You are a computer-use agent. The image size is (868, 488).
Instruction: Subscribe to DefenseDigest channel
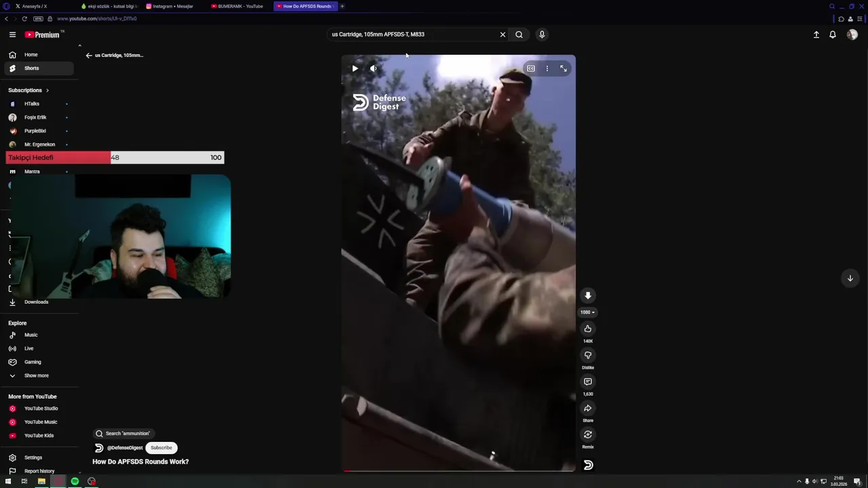[x=161, y=448]
